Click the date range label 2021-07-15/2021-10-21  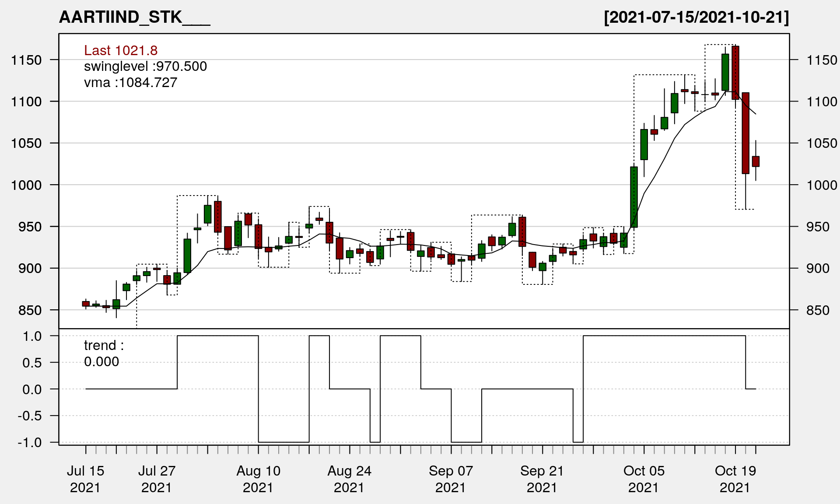696,17
